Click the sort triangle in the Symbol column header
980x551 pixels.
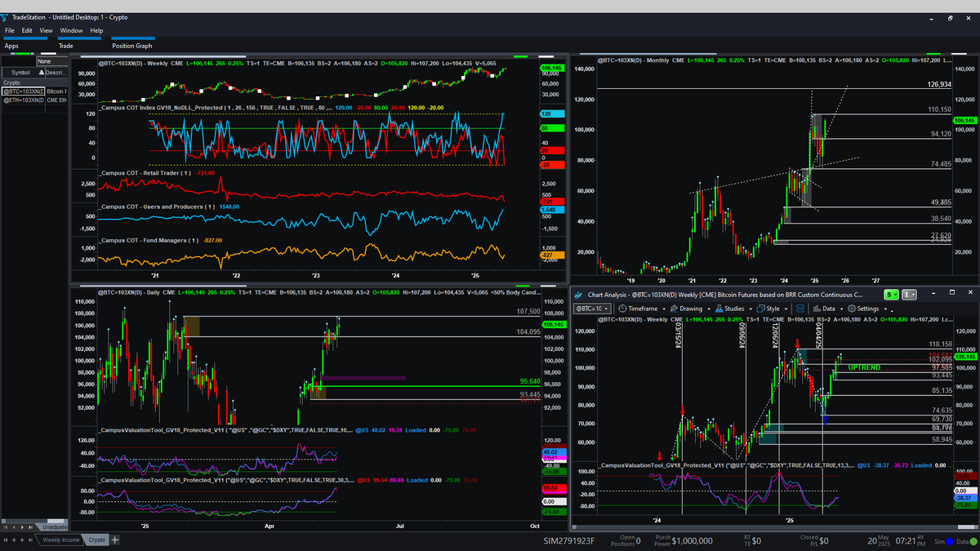42,73
